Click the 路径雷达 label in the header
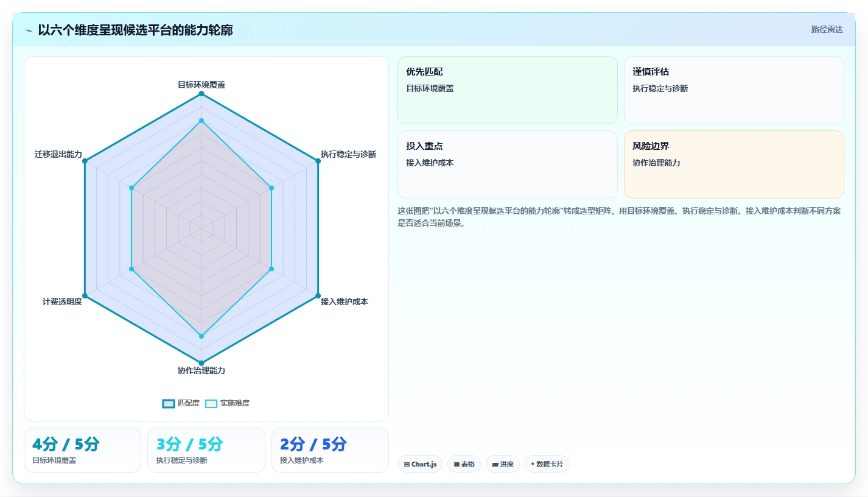Screen dimensions: 868x497 tap(827, 29)
